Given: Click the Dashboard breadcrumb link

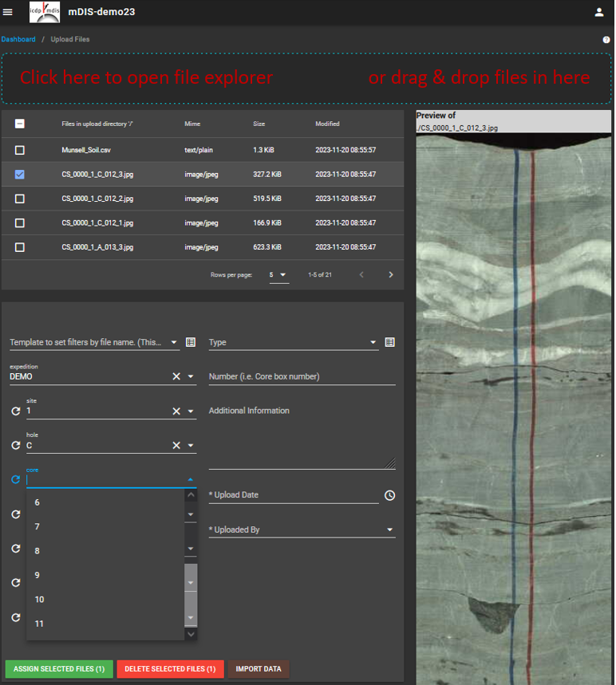Looking at the screenshot, I should 18,39.
